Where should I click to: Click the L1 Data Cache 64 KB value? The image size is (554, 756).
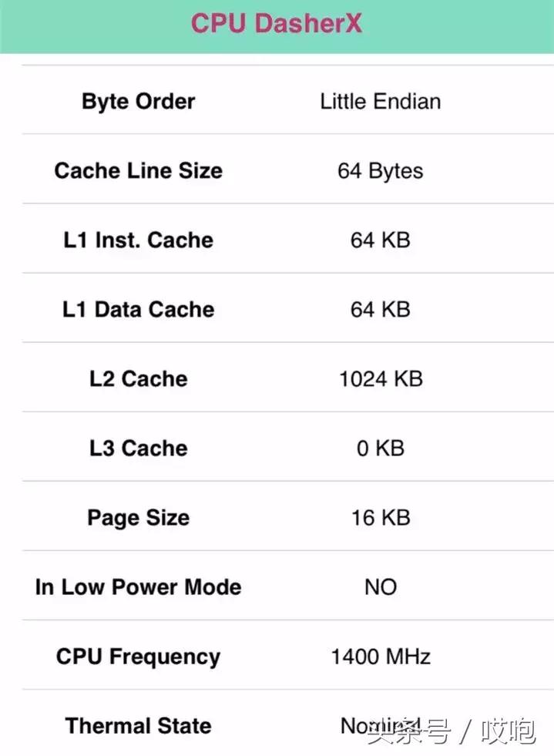tap(381, 310)
